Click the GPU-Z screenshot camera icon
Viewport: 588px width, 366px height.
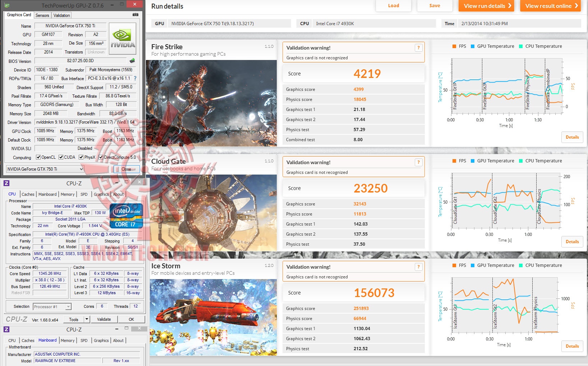135,15
